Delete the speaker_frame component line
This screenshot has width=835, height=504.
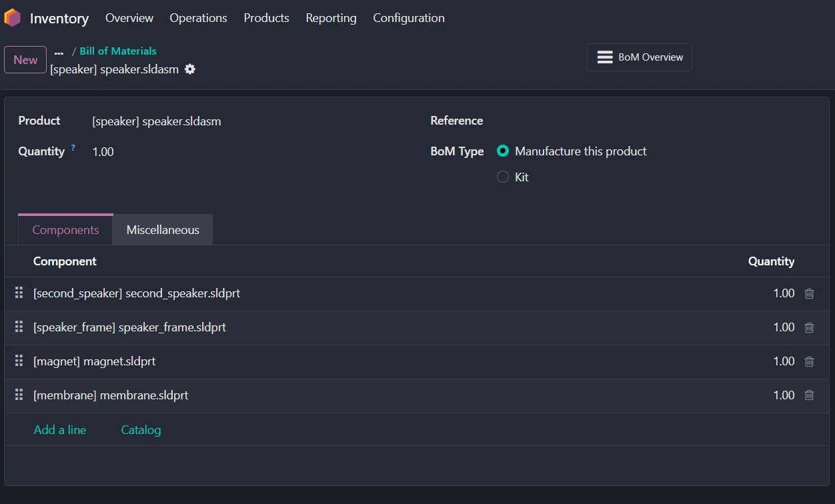809,327
